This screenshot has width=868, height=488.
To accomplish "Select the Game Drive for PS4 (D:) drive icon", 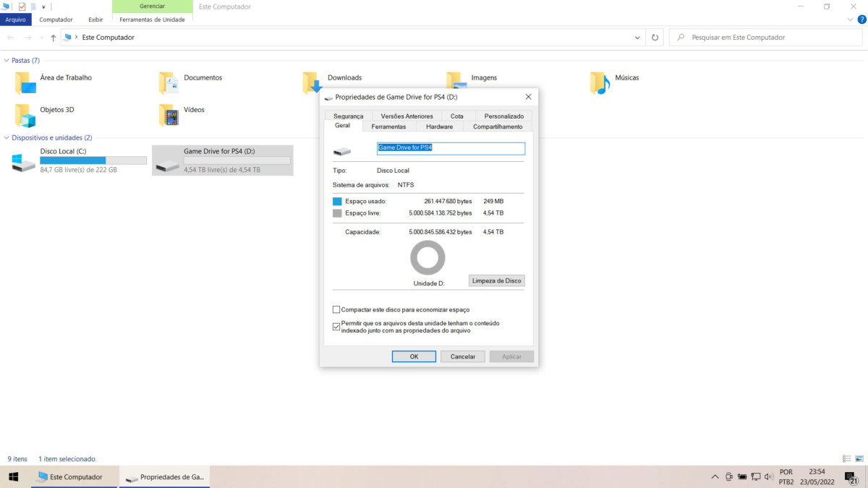I will [x=167, y=165].
